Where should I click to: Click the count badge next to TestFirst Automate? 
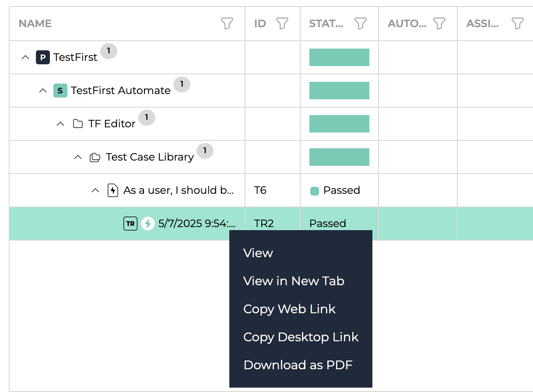coord(182,84)
